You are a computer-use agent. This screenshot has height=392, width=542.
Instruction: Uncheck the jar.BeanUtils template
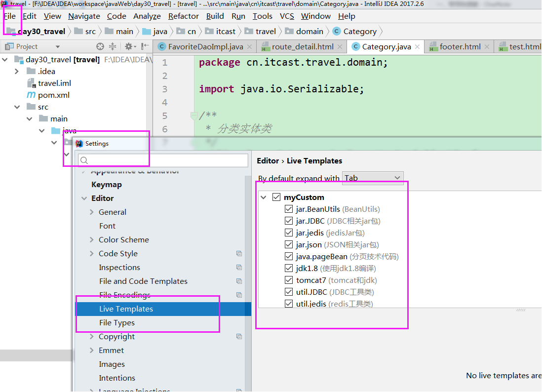[x=289, y=209]
